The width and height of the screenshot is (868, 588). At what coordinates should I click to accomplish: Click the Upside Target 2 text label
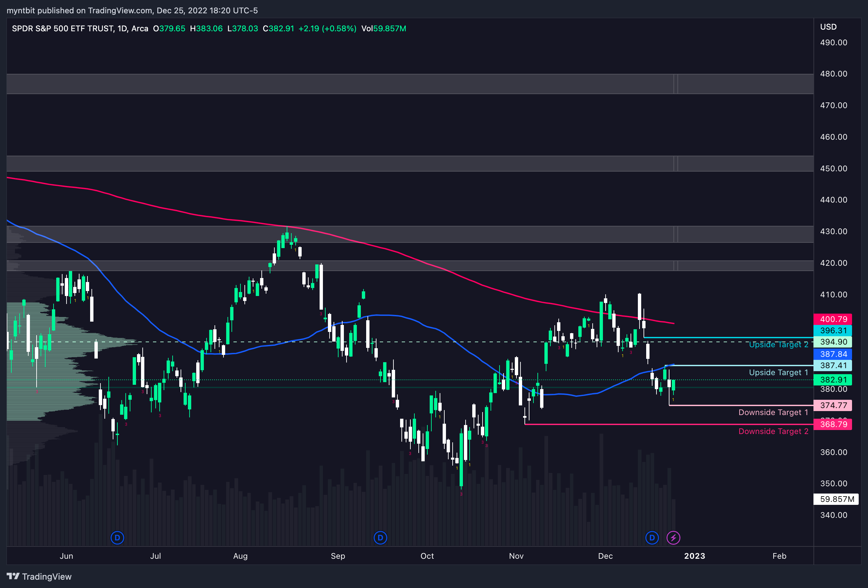click(x=778, y=345)
